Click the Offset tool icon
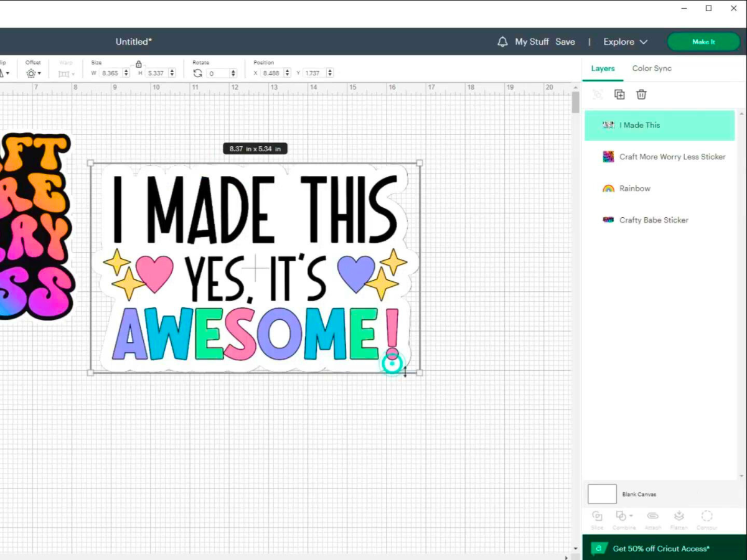 pos(31,73)
